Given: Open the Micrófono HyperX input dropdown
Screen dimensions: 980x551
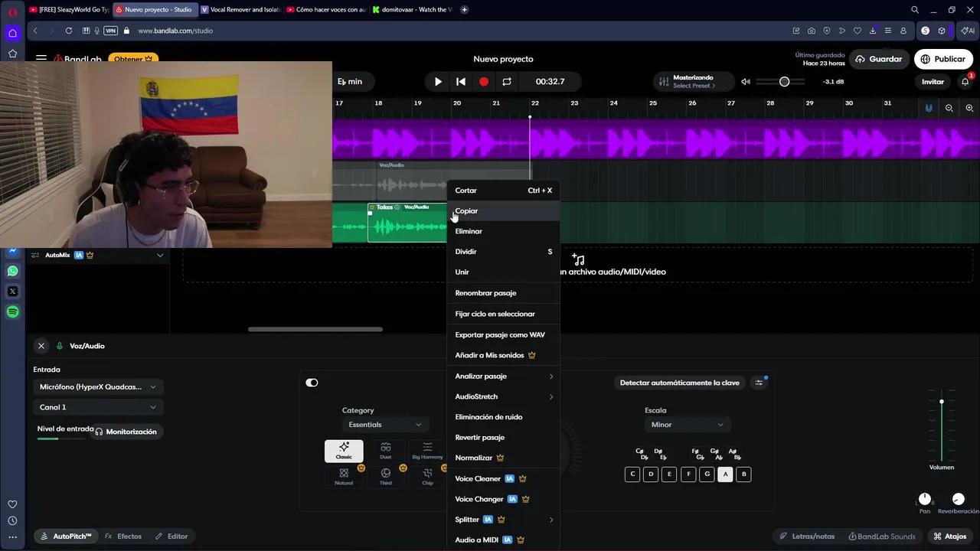Looking at the screenshot, I should [x=97, y=386].
